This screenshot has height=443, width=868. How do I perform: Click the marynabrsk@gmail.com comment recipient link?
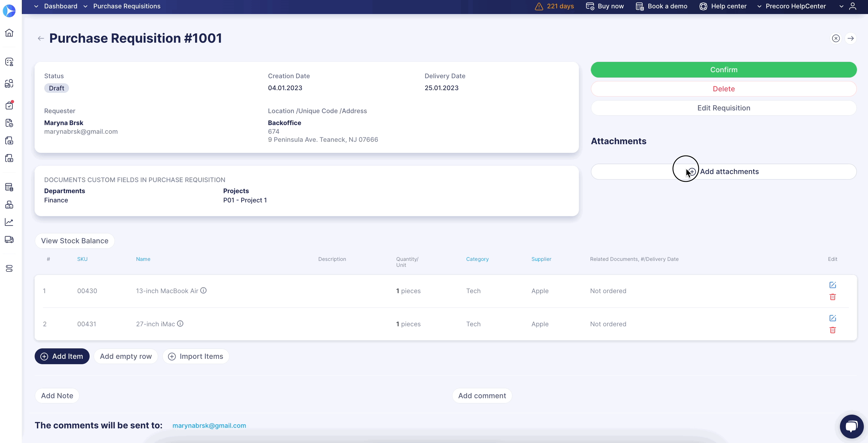point(209,425)
